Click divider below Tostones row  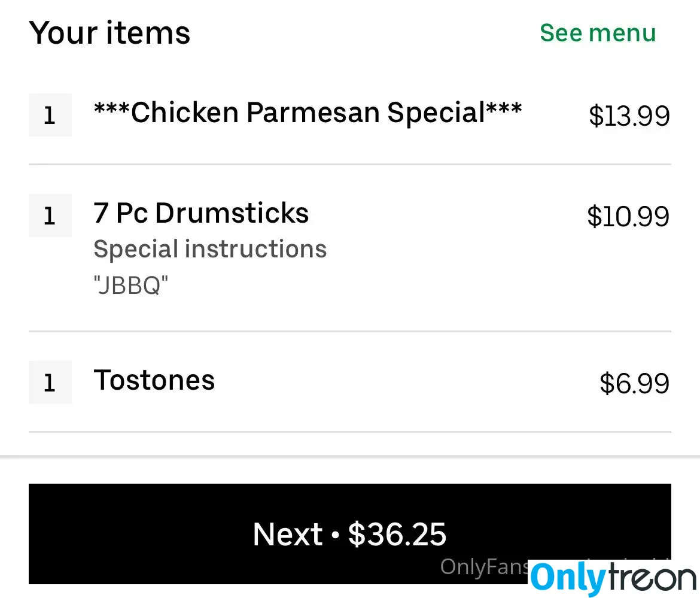coord(349,432)
